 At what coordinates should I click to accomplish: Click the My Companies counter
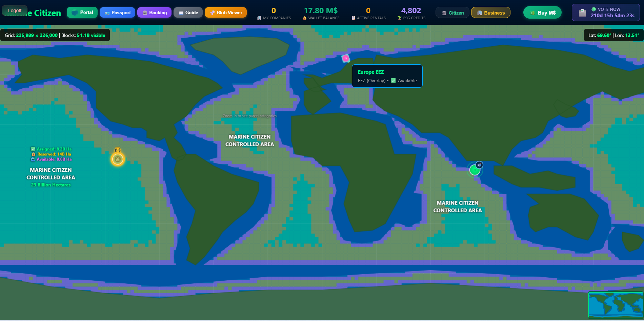click(274, 14)
